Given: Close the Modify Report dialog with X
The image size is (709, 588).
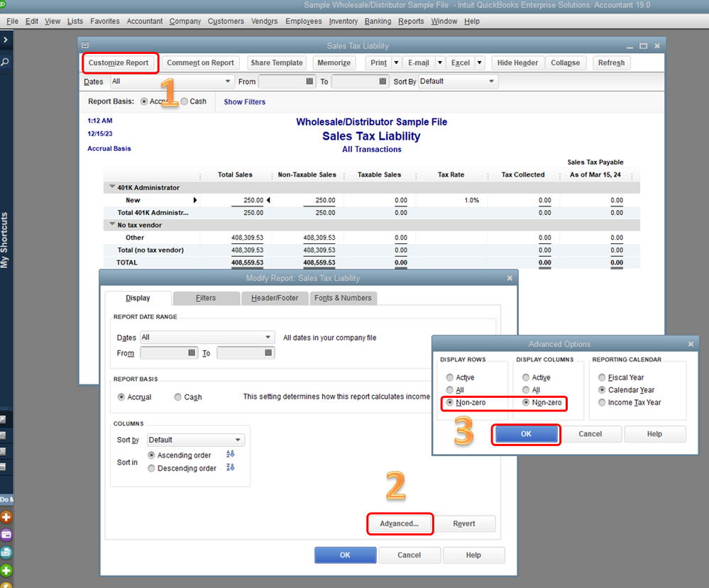Looking at the screenshot, I should tap(510, 279).
